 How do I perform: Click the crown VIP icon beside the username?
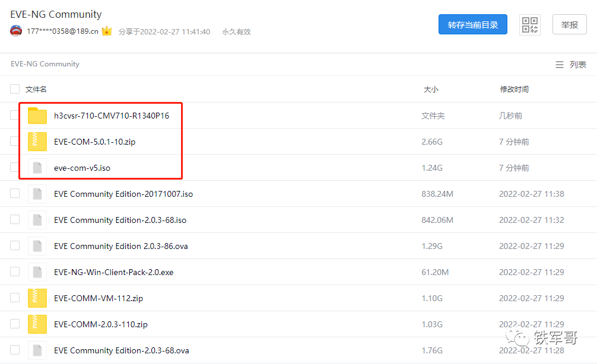[107, 31]
